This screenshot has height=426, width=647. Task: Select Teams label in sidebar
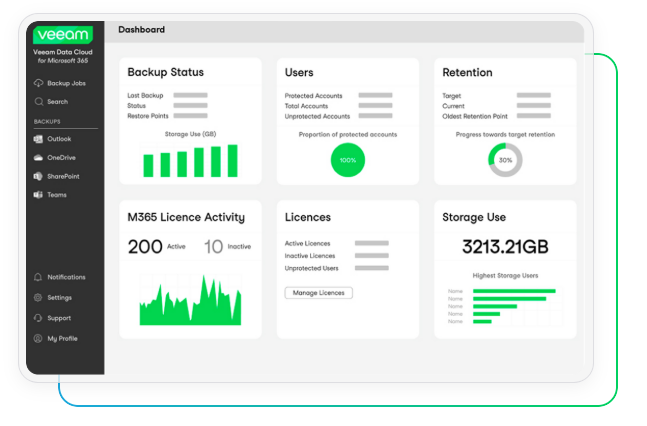[57, 195]
